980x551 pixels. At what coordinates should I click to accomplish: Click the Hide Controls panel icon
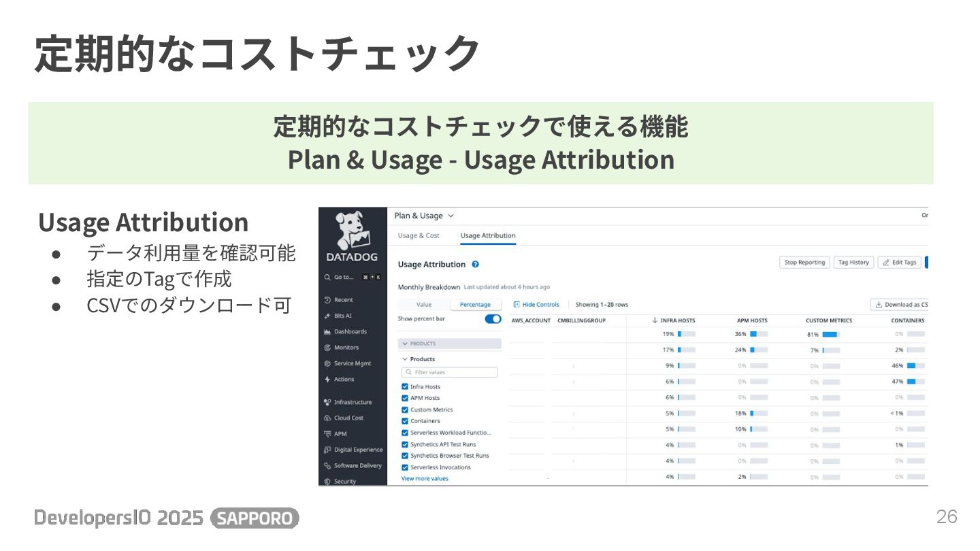pos(517,305)
